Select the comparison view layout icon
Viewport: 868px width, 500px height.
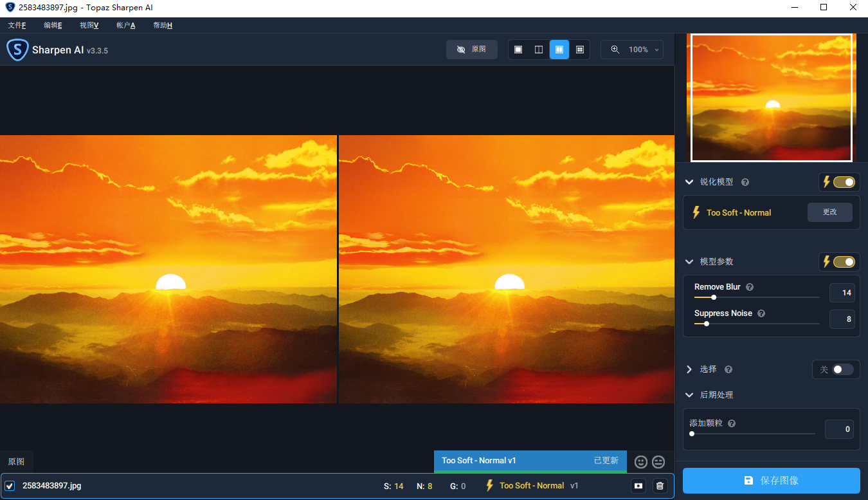click(580, 50)
